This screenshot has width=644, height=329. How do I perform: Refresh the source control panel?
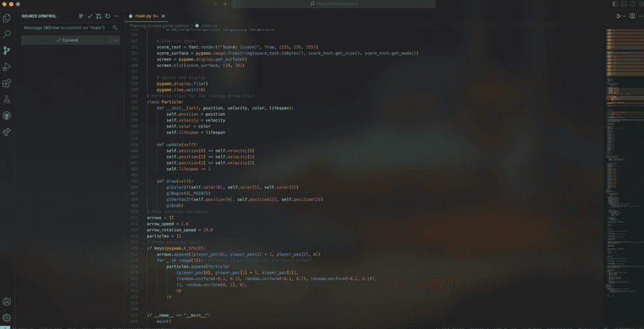click(x=107, y=16)
